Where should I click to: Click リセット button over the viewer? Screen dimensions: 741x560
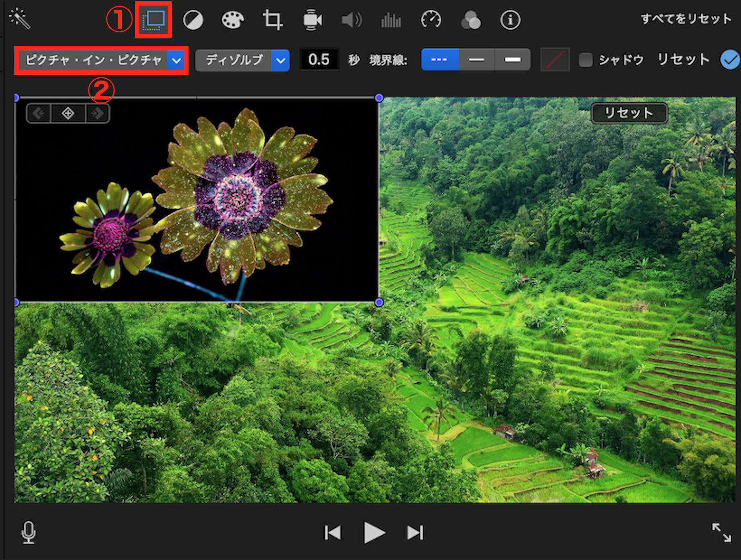tap(629, 113)
